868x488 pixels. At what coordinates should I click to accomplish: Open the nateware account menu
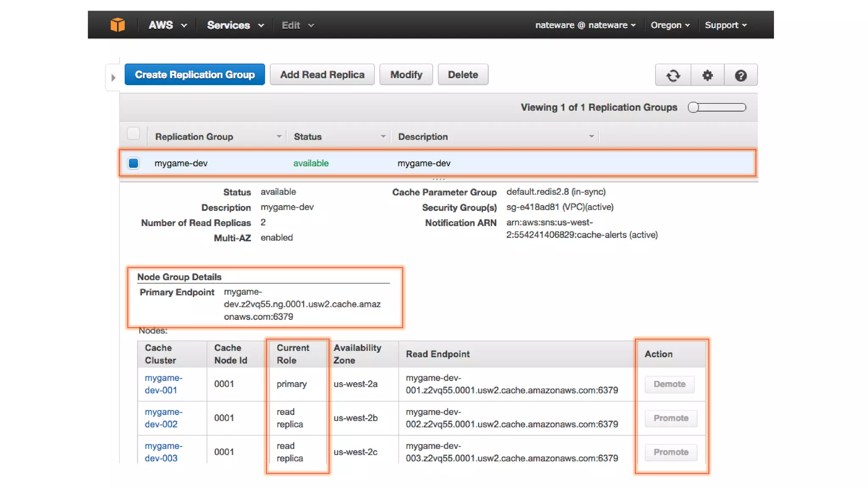tap(585, 25)
